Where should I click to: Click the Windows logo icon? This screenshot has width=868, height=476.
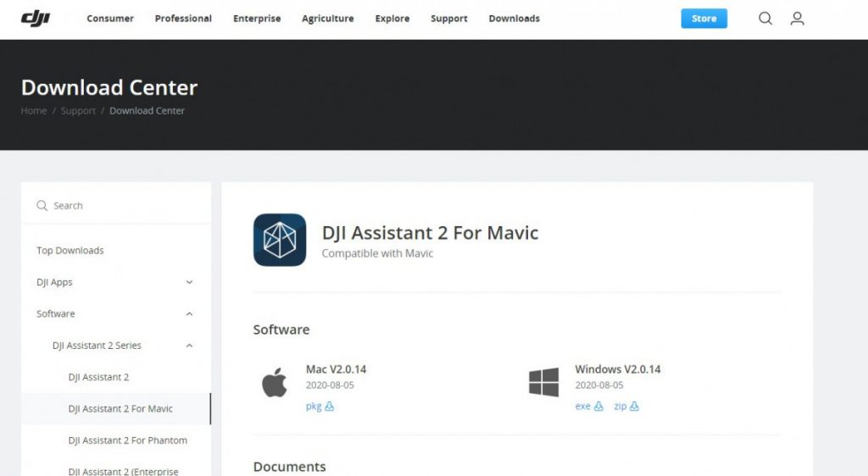(543, 383)
